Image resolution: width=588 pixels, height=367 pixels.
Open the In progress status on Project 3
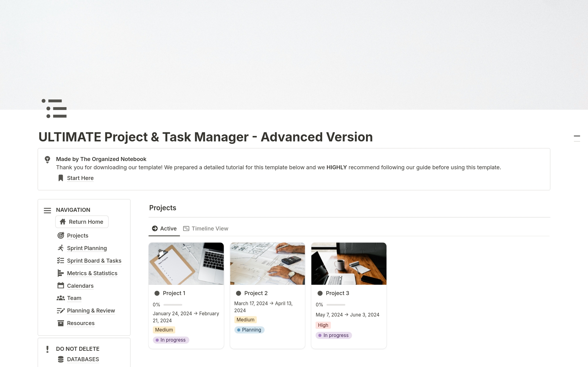tap(334, 335)
